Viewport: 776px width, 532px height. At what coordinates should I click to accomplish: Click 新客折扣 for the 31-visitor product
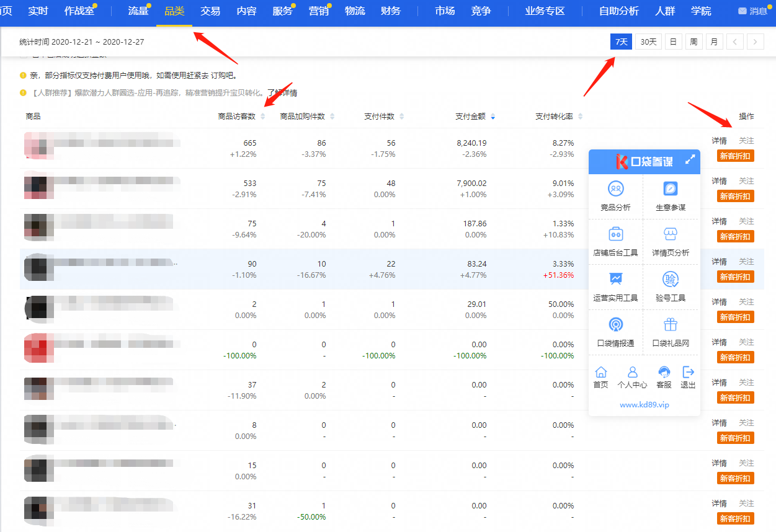click(735, 519)
